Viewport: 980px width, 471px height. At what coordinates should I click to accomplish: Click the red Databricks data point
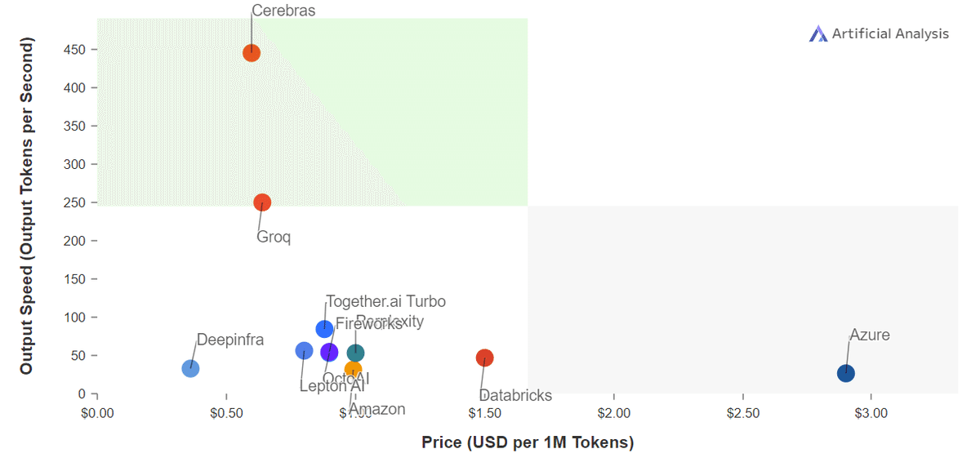(485, 358)
